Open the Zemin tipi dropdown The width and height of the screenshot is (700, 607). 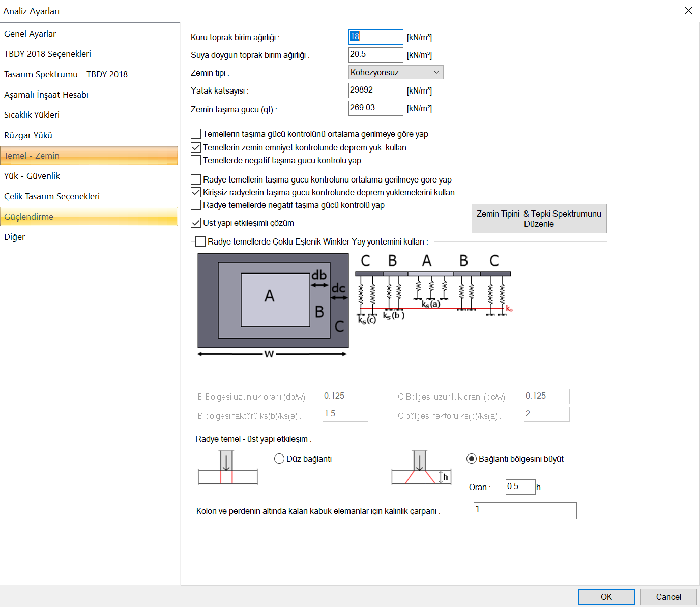click(396, 72)
